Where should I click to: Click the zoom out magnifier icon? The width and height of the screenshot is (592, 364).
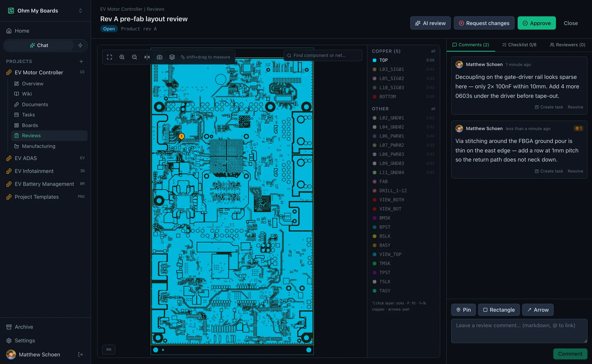(x=135, y=57)
